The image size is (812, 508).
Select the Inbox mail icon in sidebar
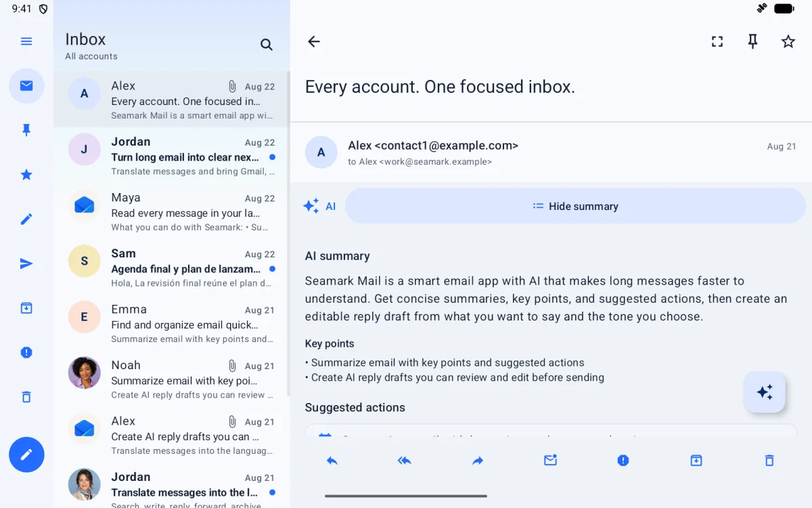tap(26, 85)
